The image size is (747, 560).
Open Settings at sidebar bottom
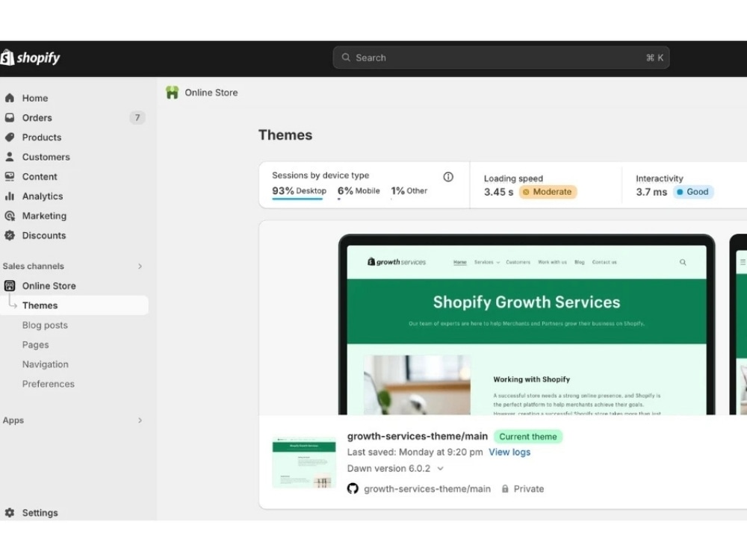coord(40,513)
